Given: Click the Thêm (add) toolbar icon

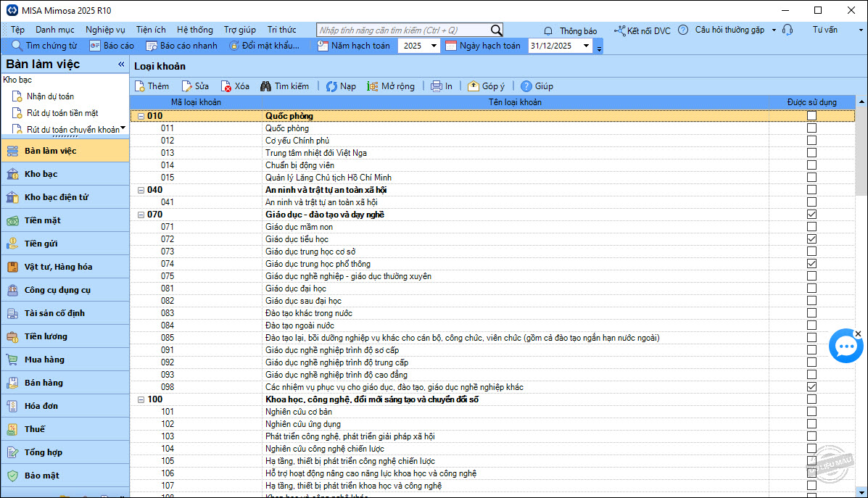Looking at the screenshot, I should pyautogui.click(x=141, y=86).
